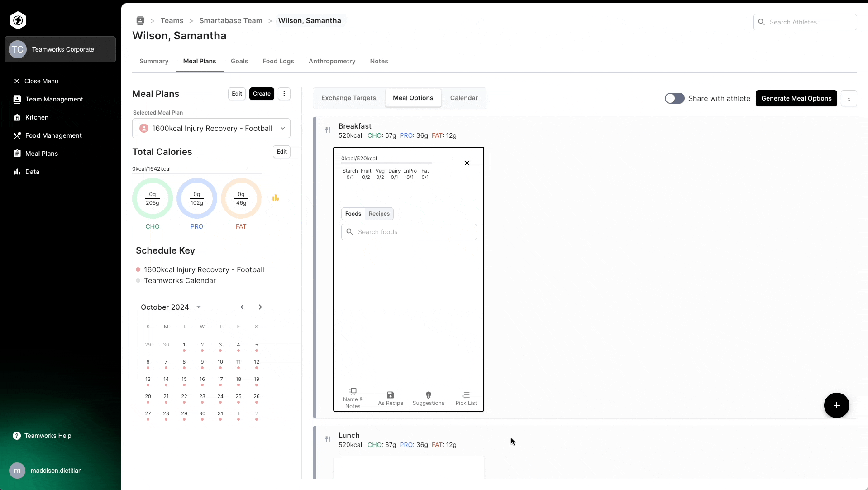Go to next calendar month
868x490 pixels.
[x=260, y=307]
